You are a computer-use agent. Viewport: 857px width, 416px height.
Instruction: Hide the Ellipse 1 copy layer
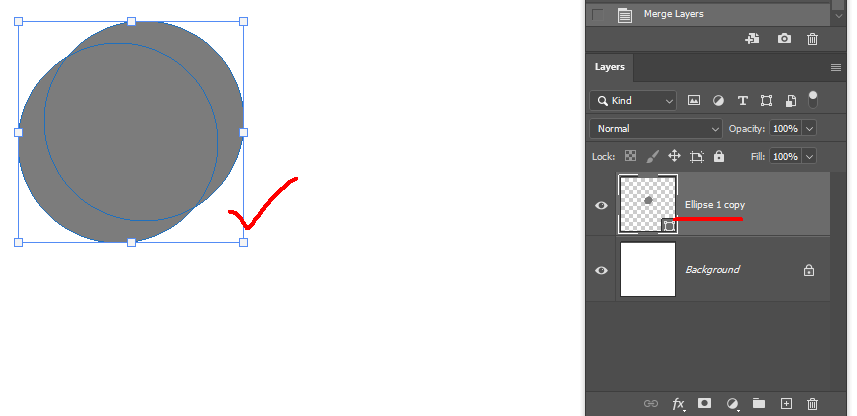(601, 206)
